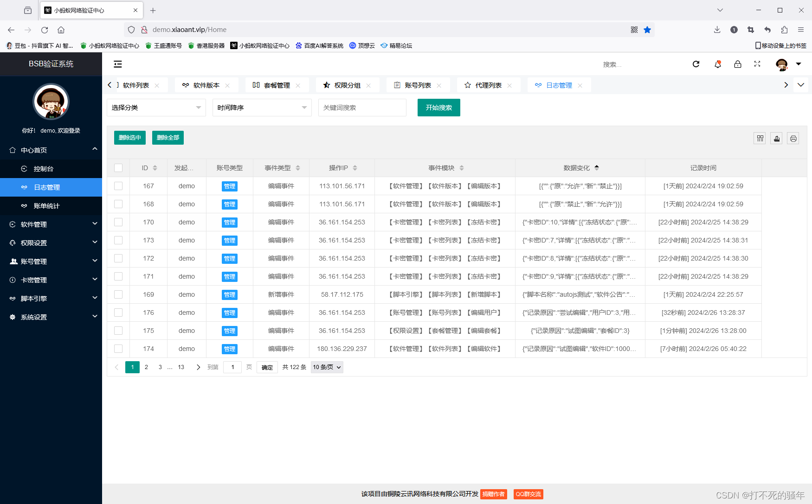The height and width of the screenshot is (504, 812).
Task: Collapse the 中心首页 sidebar menu
Action: (51, 150)
